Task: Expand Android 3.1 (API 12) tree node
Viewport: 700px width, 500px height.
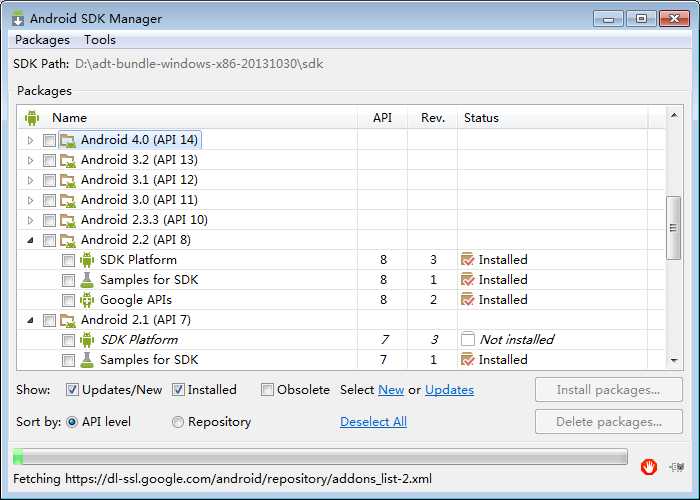Action: [x=30, y=181]
